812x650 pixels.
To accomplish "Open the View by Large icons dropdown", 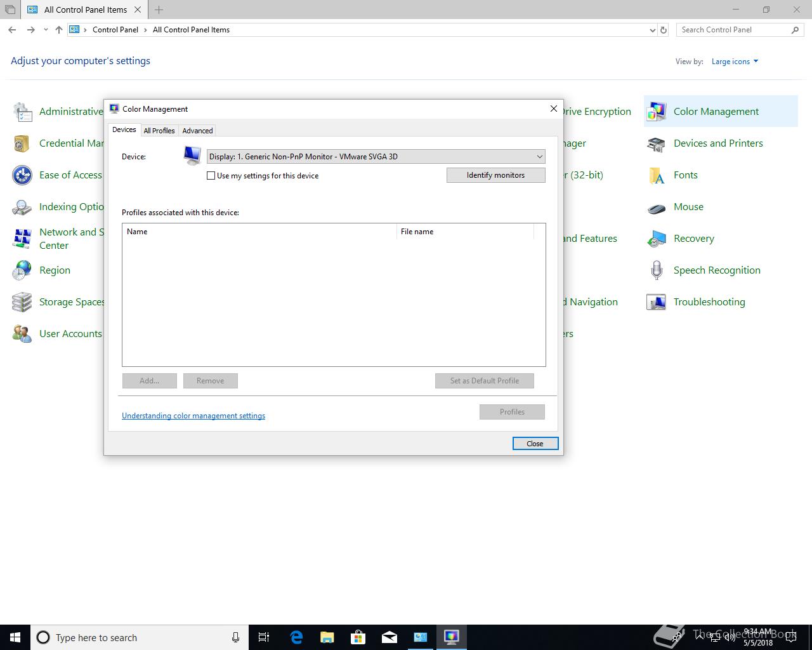I will (x=735, y=62).
